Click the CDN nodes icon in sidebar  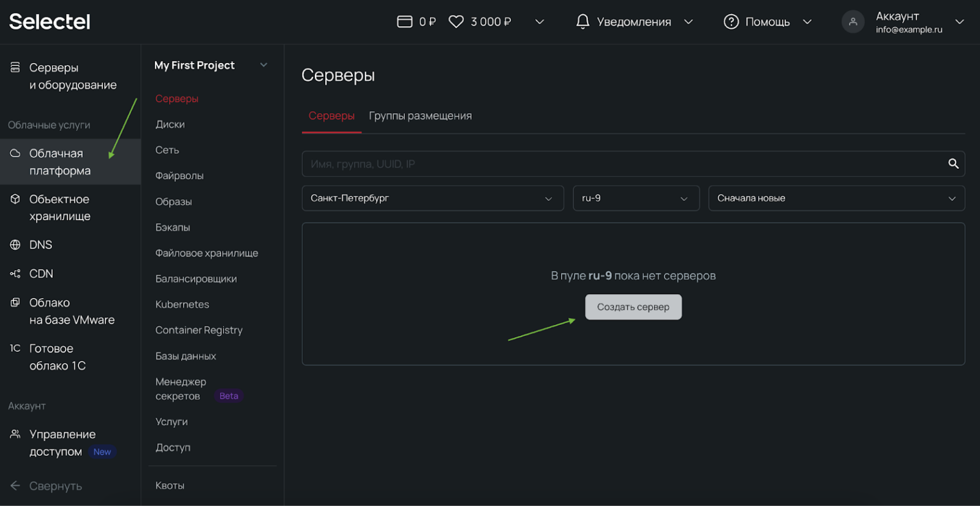(15, 274)
